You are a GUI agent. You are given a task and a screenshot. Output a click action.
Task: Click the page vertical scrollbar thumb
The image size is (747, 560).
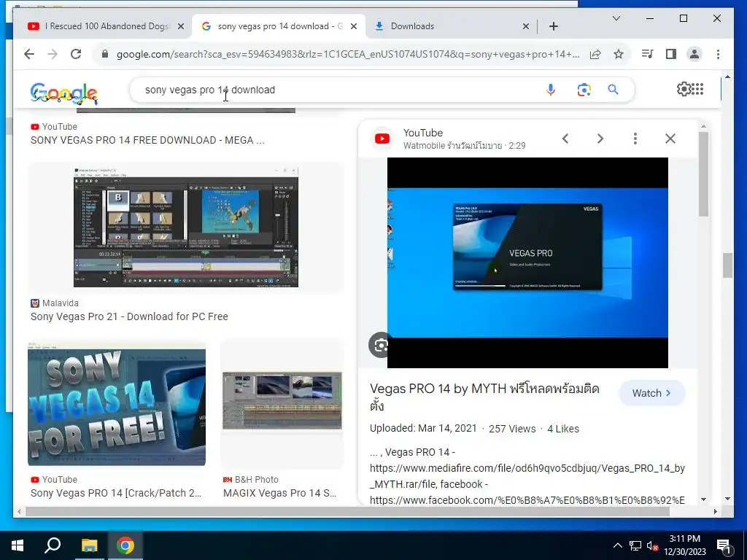click(x=727, y=265)
